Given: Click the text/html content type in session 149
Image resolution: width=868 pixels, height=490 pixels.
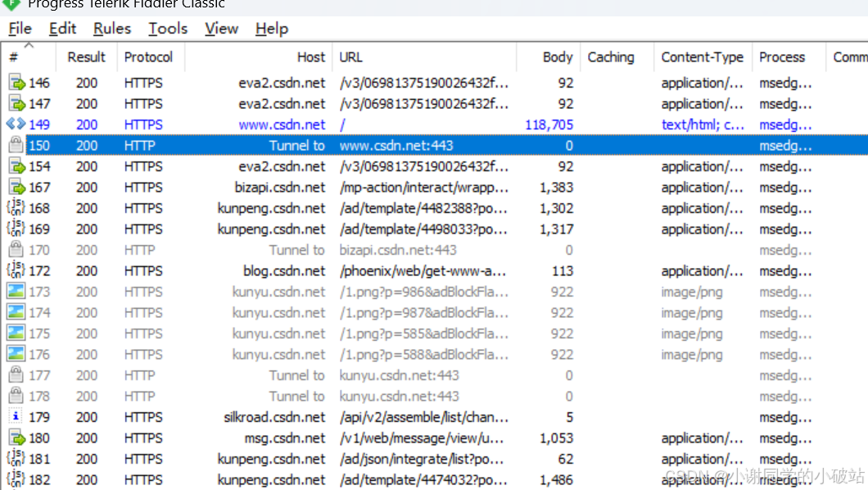Looking at the screenshot, I should pyautogui.click(x=703, y=125).
